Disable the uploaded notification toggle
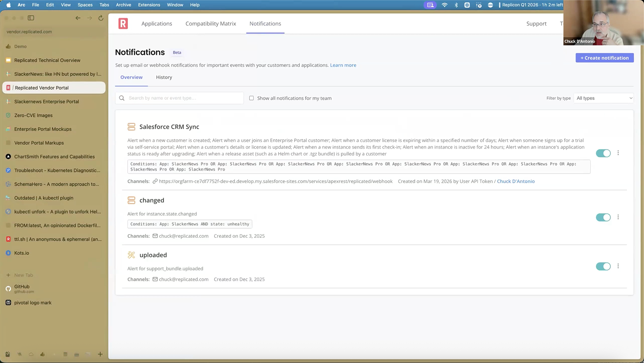 pos(603,266)
